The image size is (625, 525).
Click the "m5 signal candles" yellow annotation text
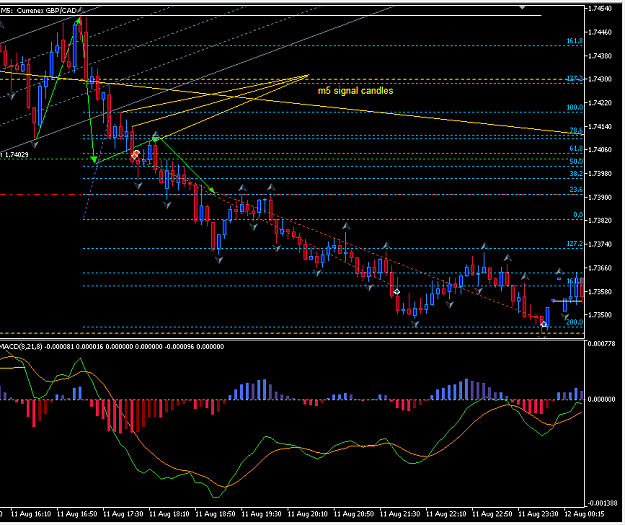point(355,91)
